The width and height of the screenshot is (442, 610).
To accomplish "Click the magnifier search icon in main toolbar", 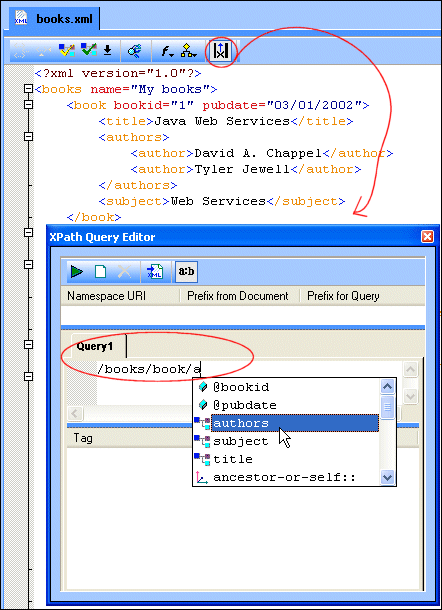I will click(135, 51).
